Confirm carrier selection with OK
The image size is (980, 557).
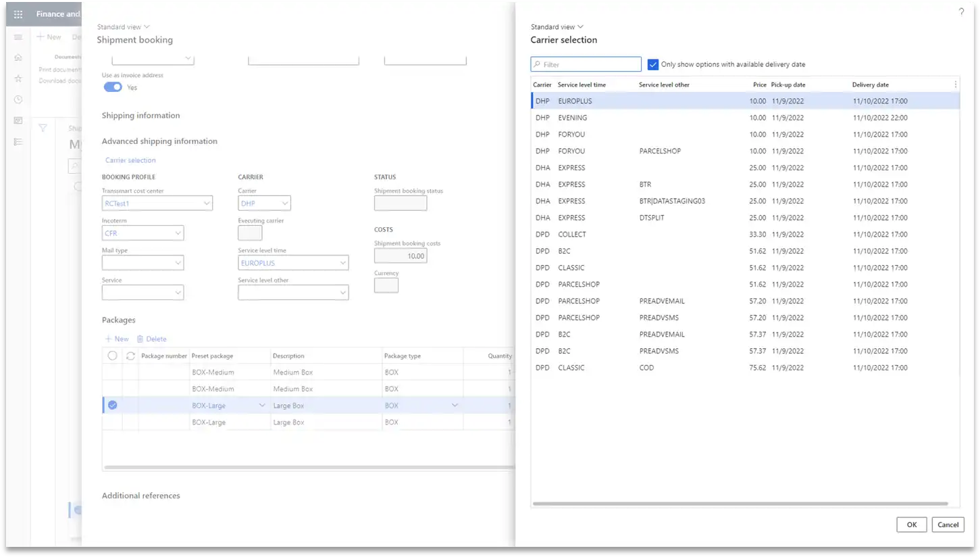[912, 525]
